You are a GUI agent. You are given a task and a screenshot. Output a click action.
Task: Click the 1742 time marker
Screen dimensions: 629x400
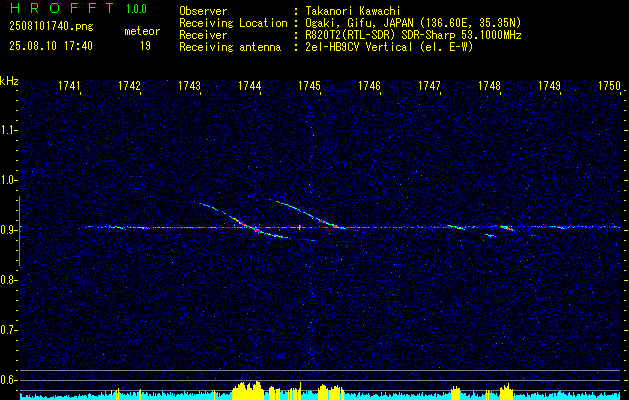tap(130, 86)
